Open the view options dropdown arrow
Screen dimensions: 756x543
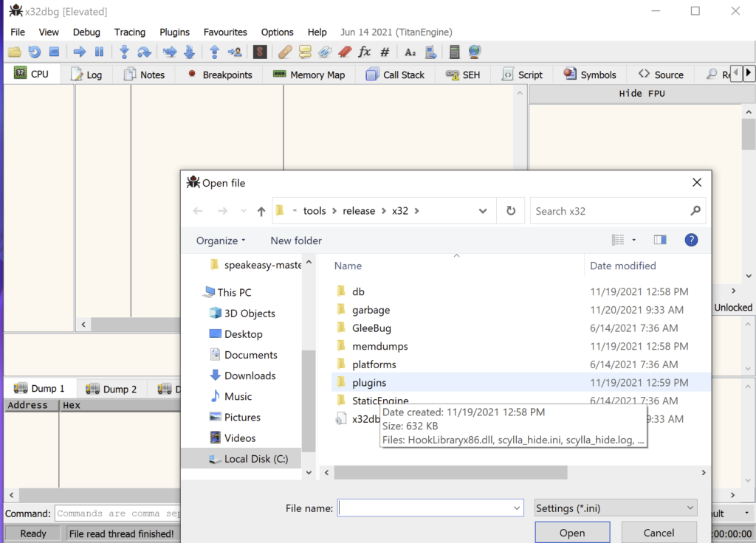pos(634,240)
